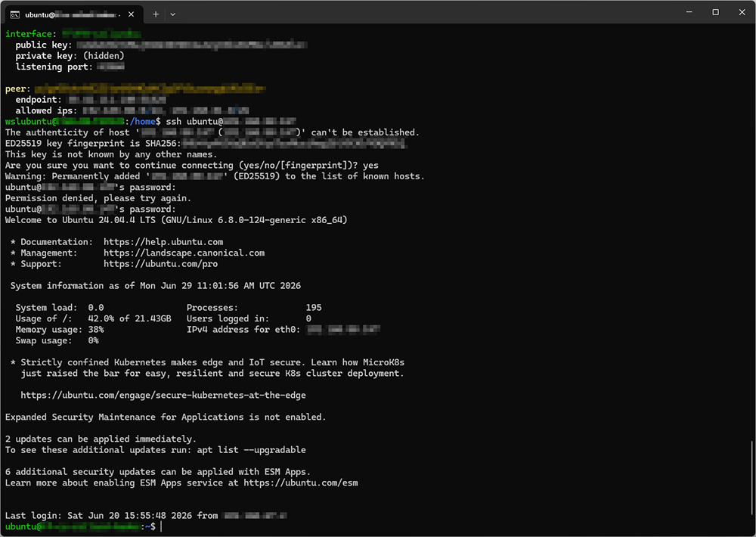
Task: Click 'Permission denied, please try again.' line
Action: [x=98, y=198]
